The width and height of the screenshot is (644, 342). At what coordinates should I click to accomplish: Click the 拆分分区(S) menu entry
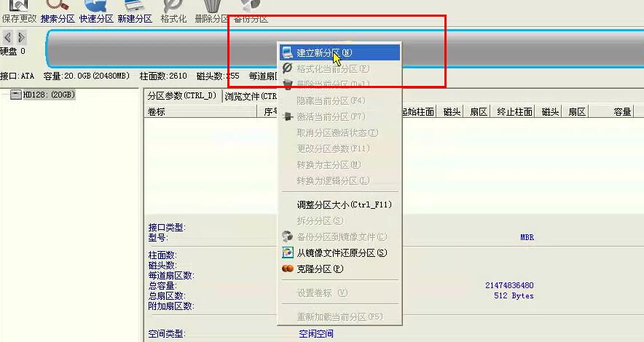click(x=339, y=220)
